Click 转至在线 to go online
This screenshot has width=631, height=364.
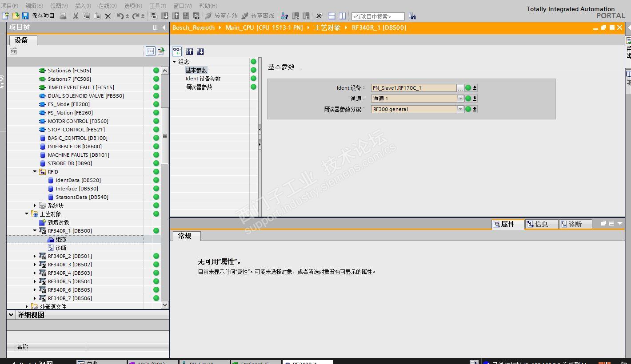[221, 16]
